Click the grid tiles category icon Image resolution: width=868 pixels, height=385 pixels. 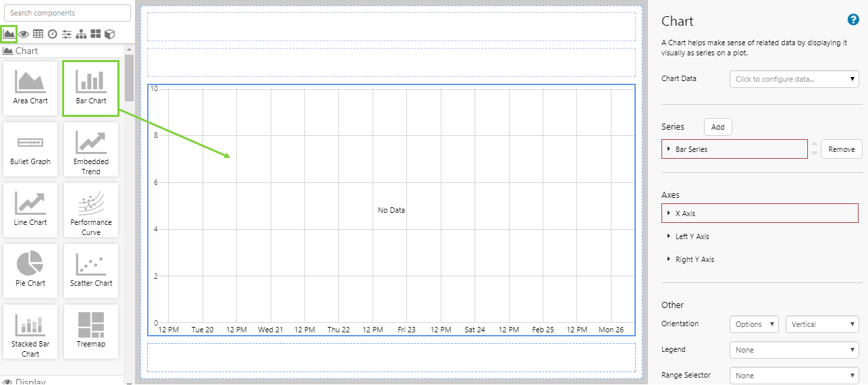click(x=96, y=34)
